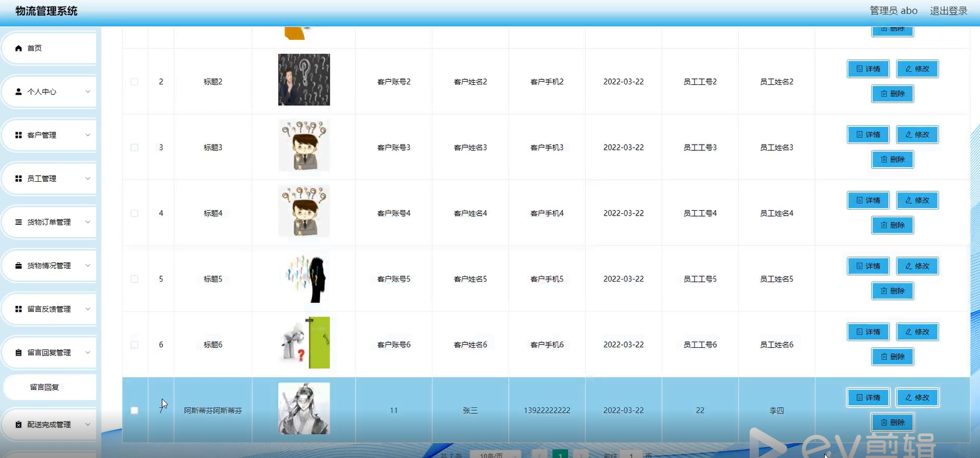This screenshot has width=980, height=458.
Task: Open the 个人中心 menu label
Action: click(42, 92)
